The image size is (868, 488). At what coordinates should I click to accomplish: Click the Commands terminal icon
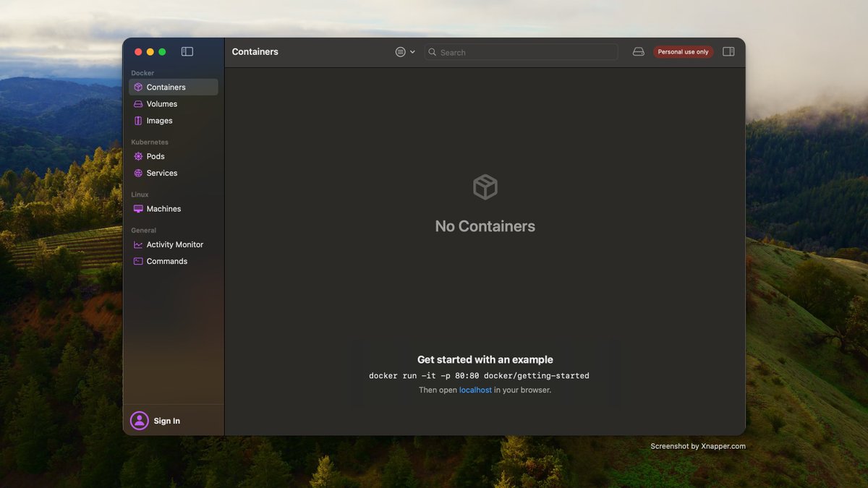138,261
